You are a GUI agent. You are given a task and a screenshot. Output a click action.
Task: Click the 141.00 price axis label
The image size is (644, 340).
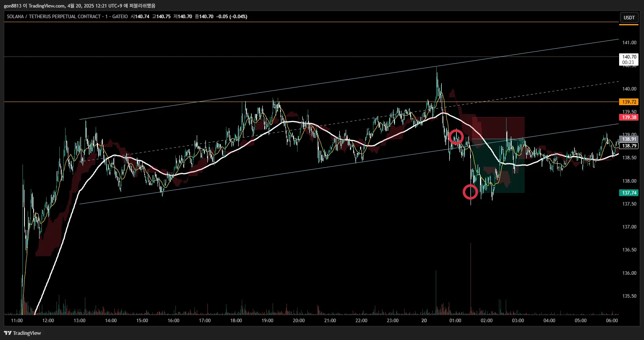point(629,43)
